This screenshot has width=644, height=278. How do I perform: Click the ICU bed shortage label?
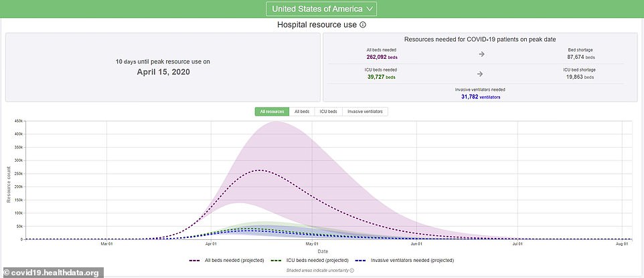[579, 69]
